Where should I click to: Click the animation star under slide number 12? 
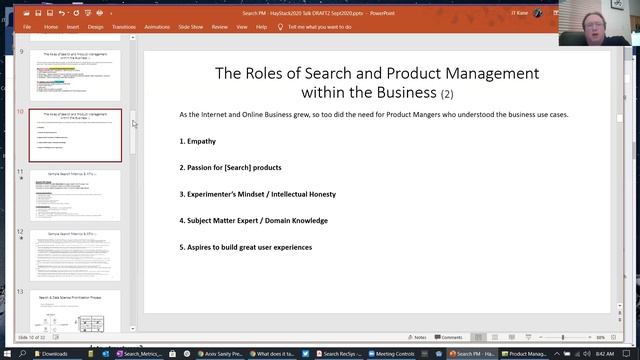(21, 238)
